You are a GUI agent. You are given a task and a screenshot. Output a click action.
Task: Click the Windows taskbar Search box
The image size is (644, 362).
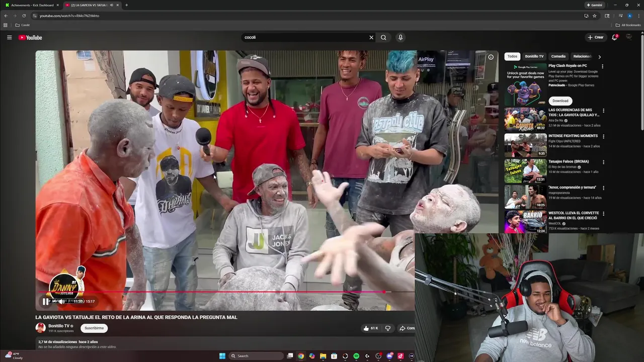tap(256, 356)
